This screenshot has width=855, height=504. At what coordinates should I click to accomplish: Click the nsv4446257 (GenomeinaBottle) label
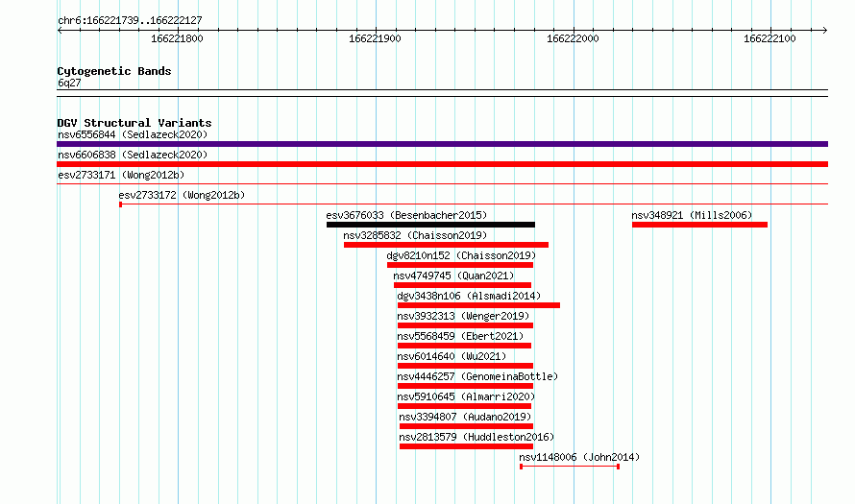[x=477, y=376]
